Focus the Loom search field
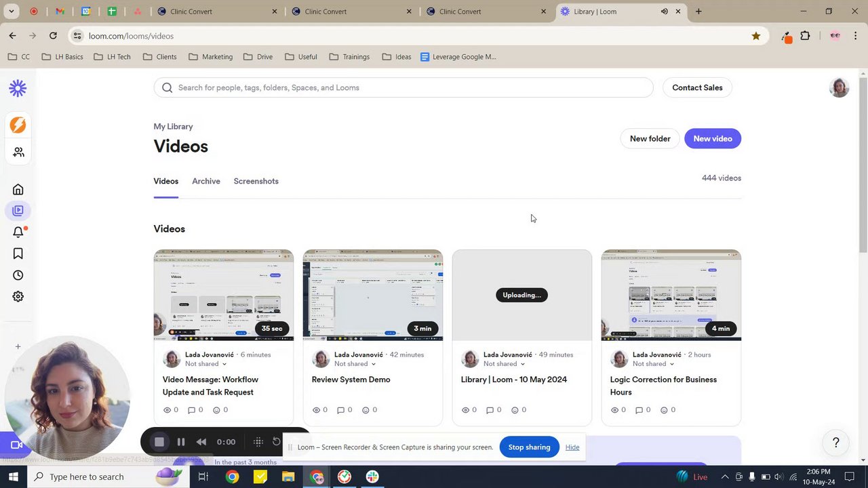This screenshot has width=868, height=488. pyautogui.click(x=403, y=87)
